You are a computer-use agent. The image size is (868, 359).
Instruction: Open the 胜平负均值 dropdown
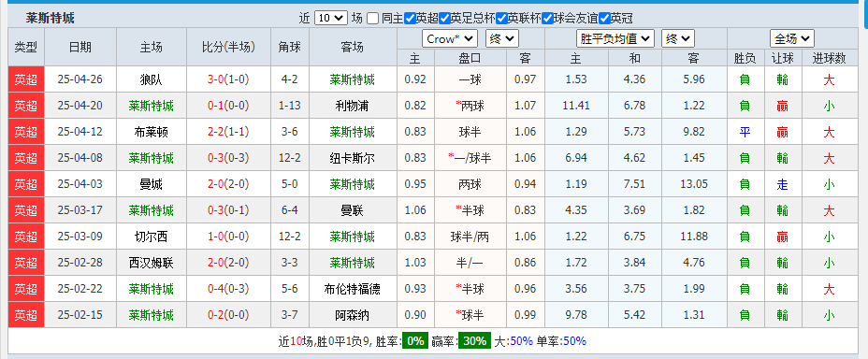coord(615,39)
